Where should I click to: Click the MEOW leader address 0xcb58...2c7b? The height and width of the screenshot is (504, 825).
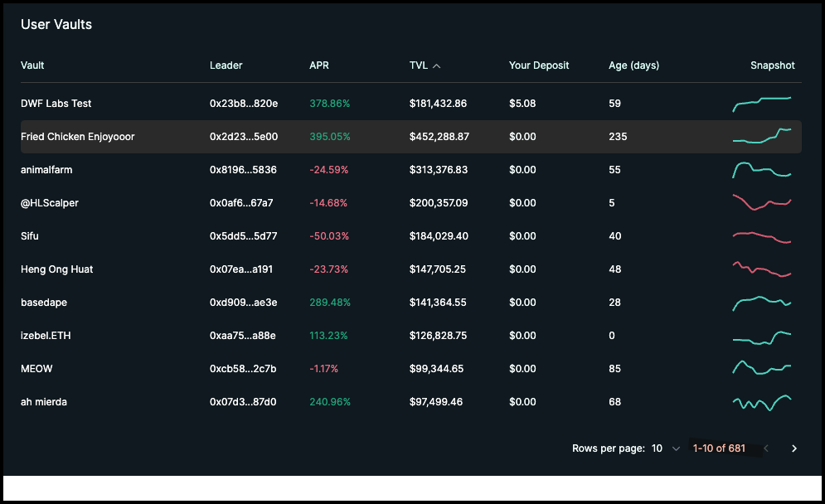[x=243, y=369]
